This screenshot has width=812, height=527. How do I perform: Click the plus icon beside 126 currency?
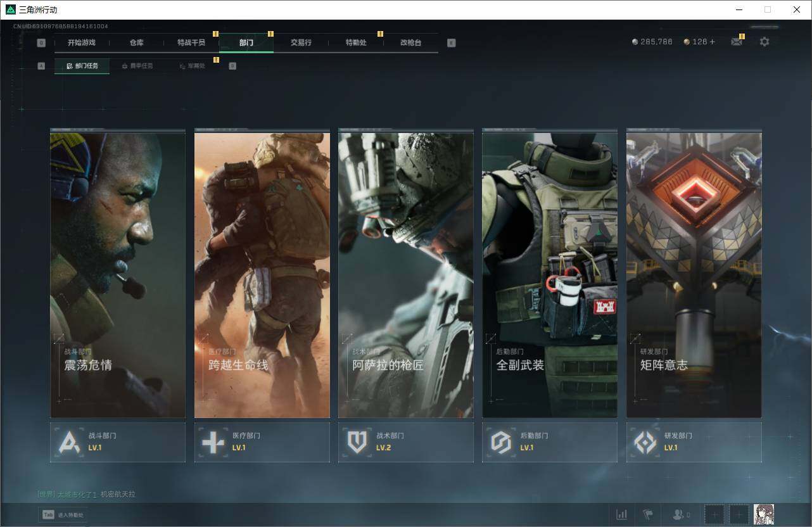point(712,42)
